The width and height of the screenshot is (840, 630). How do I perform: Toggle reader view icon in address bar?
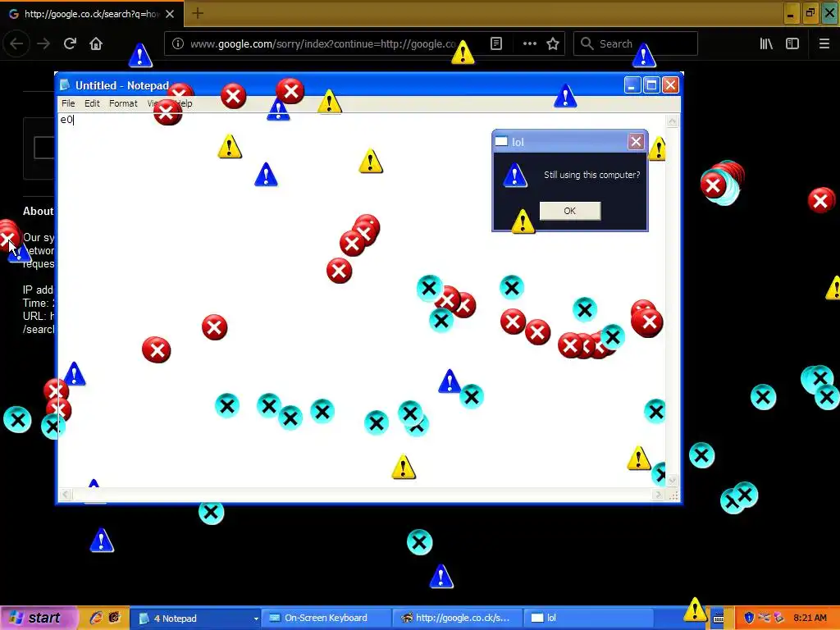click(496, 43)
